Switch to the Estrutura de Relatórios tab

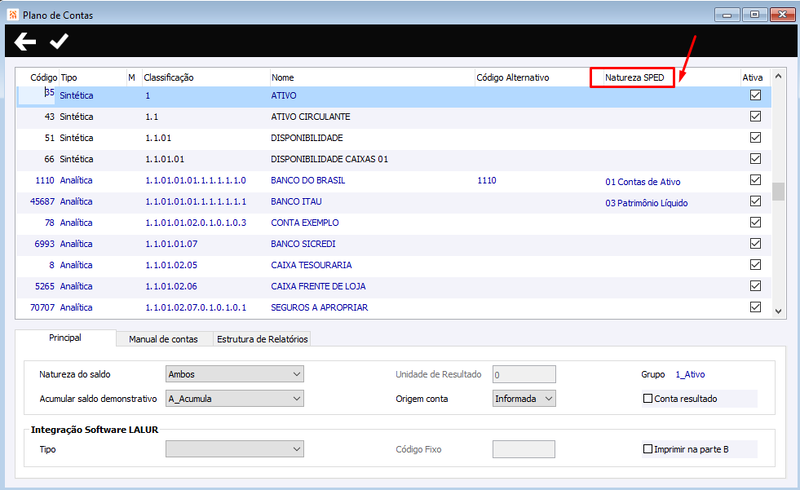pos(262,339)
